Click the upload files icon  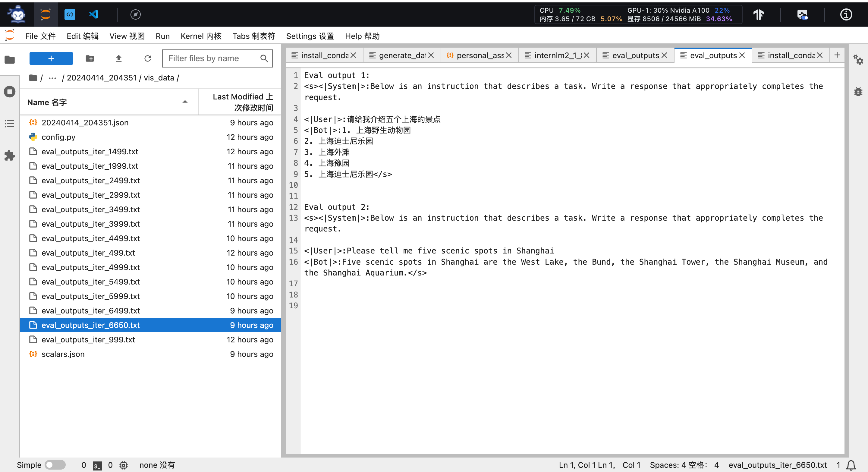click(119, 58)
